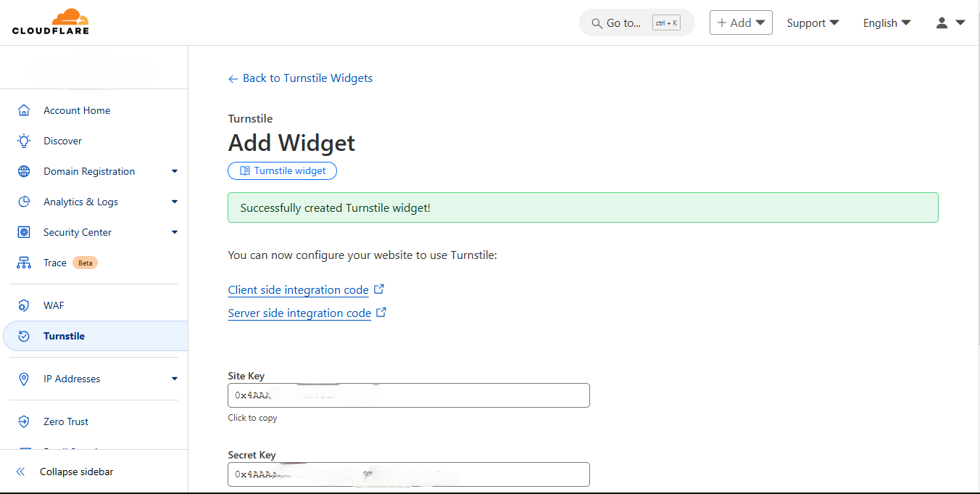Screen dimensions: 980x494
Task: Expand the Analytics & Logs section
Action: (x=174, y=201)
